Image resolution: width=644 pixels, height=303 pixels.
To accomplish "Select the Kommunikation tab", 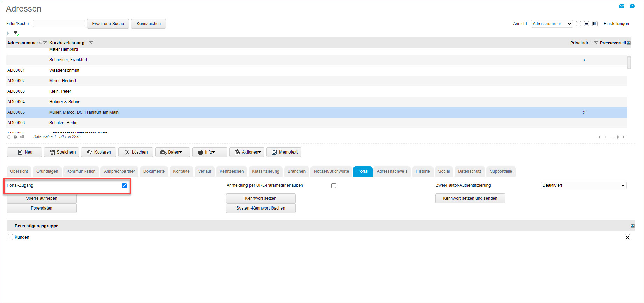I will pos(81,171).
